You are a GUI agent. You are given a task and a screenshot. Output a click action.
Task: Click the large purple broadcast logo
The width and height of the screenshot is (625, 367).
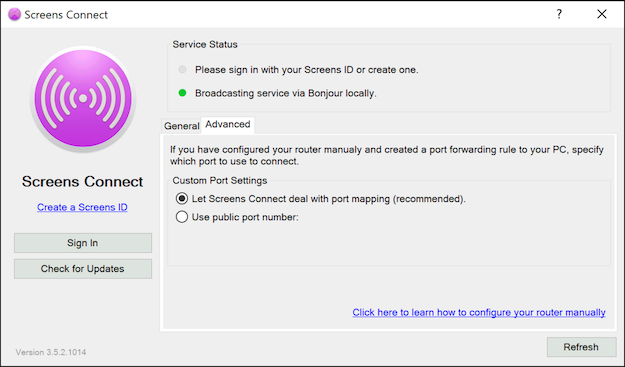pos(83,99)
